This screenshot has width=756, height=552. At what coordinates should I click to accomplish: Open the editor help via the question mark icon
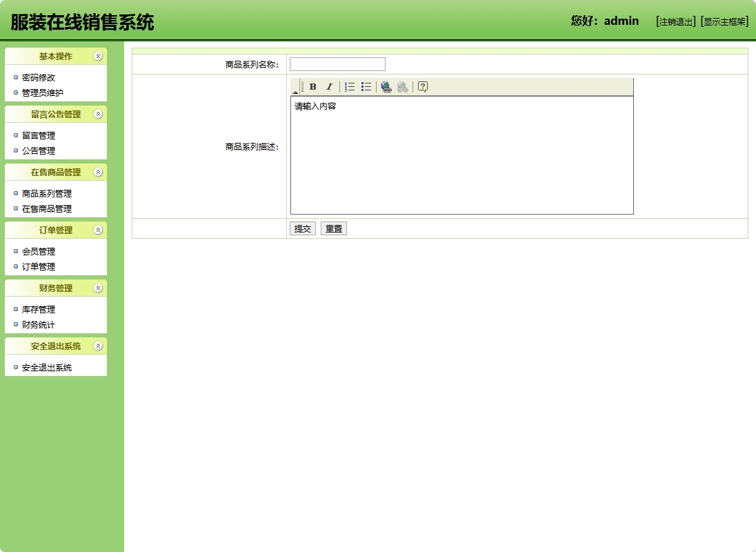click(423, 86)
